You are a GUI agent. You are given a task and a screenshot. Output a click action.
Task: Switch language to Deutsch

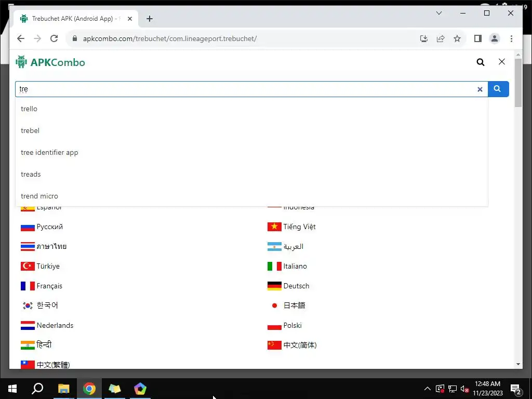(x=288, y=286)
